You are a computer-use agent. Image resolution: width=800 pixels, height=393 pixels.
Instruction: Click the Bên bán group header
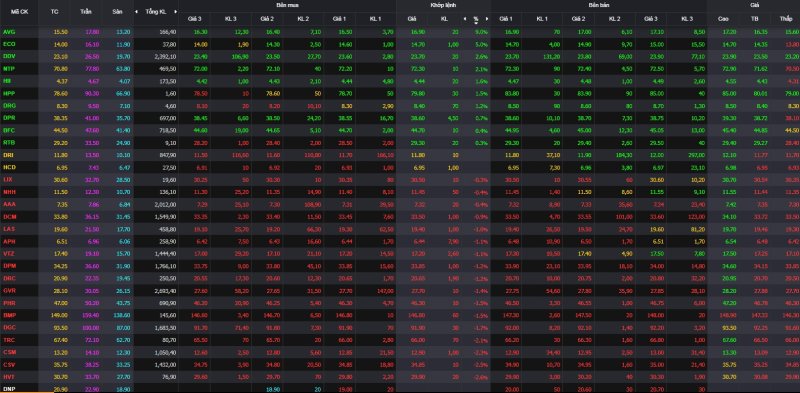[x=598, y=5]
